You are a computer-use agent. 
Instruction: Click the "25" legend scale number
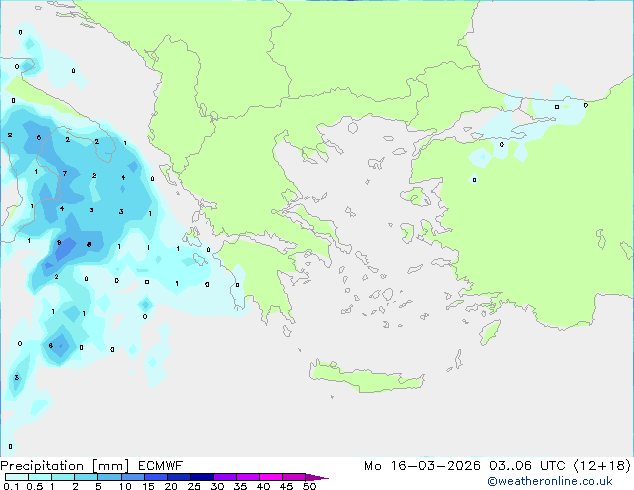(194, 486)
